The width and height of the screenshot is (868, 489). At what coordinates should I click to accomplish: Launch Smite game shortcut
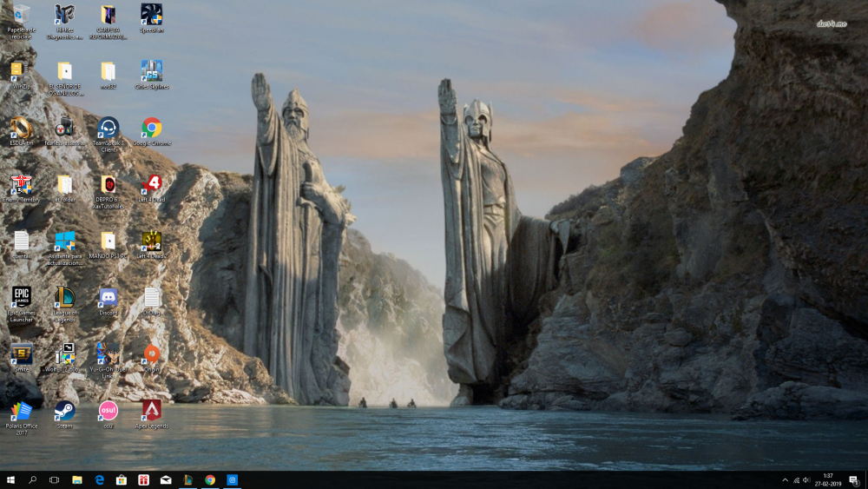(21, 357)
